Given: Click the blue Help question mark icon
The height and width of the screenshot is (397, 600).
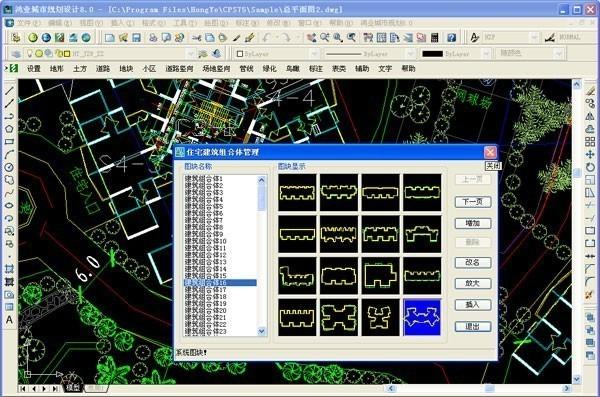Looking at the screenshot, I should pyautogui.click(x=452, y=38).
